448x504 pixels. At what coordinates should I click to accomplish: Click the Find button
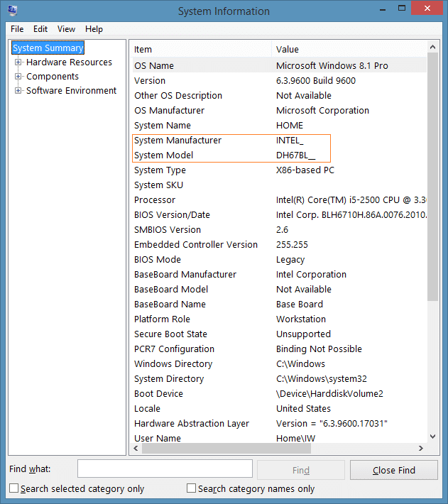(x=301, y=470)
